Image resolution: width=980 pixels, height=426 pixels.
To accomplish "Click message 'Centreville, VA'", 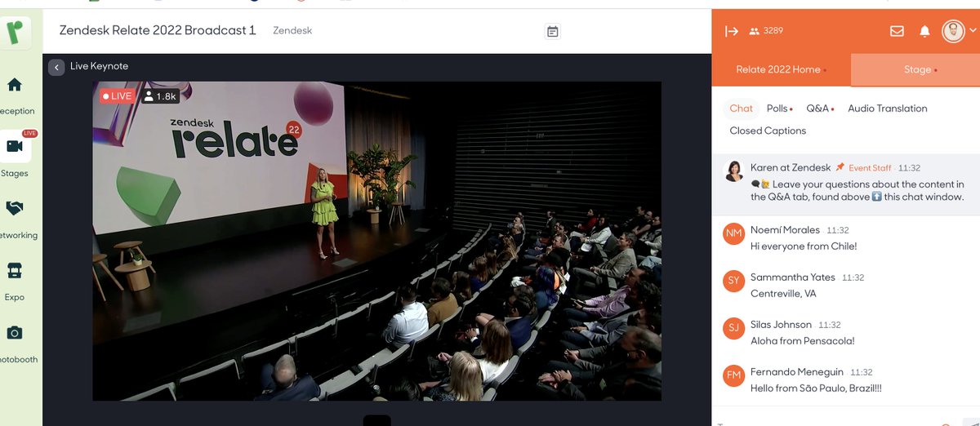I will 783,294.
